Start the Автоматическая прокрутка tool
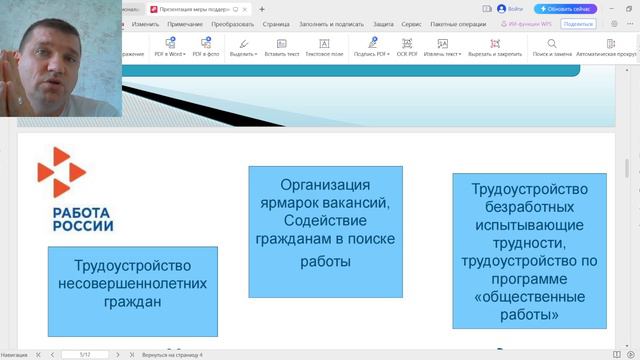This screenshot has width=640, height=360. 607,47
